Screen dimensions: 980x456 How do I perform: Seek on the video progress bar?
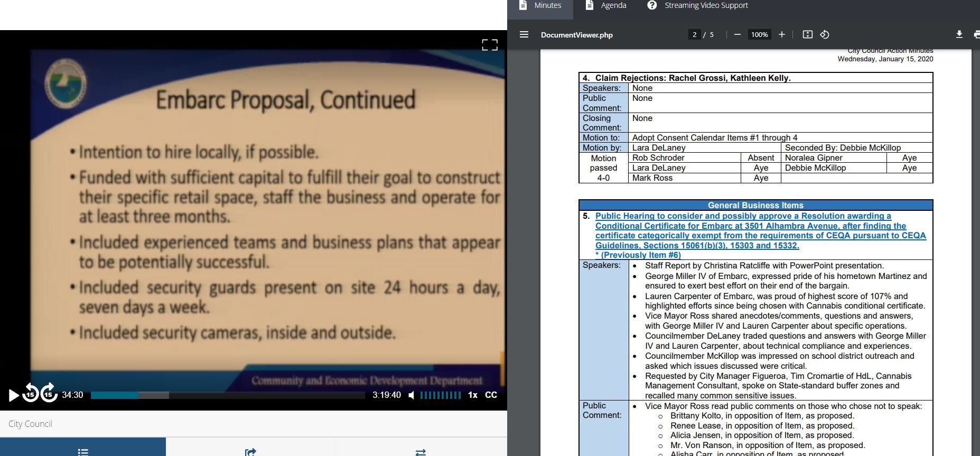[x=228, y=395]
